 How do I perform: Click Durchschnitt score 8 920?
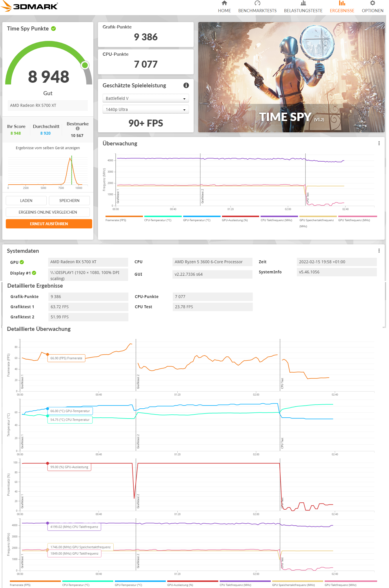[46, 133]
